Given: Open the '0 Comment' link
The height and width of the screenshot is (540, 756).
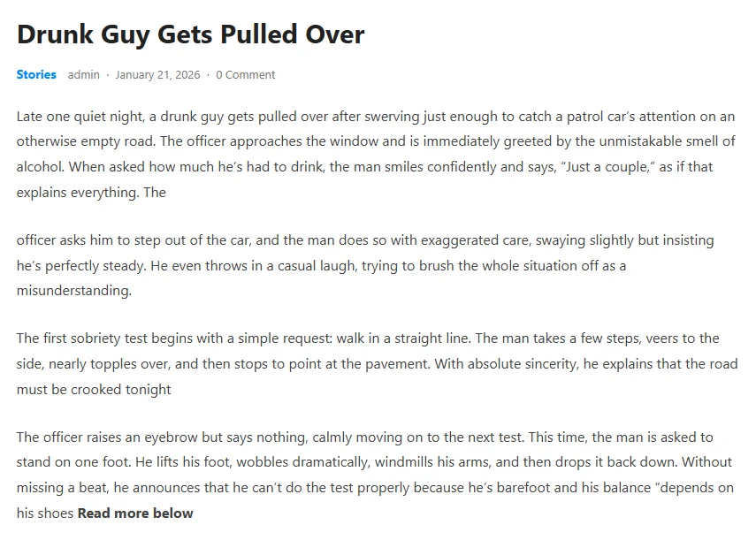Looking at the screenshot, I should point(246,75).
